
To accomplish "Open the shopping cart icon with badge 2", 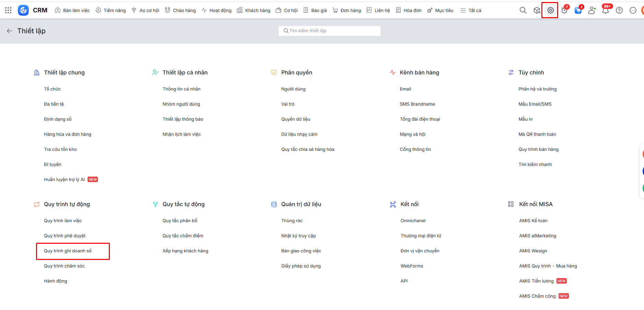I will tap(578, 10).
